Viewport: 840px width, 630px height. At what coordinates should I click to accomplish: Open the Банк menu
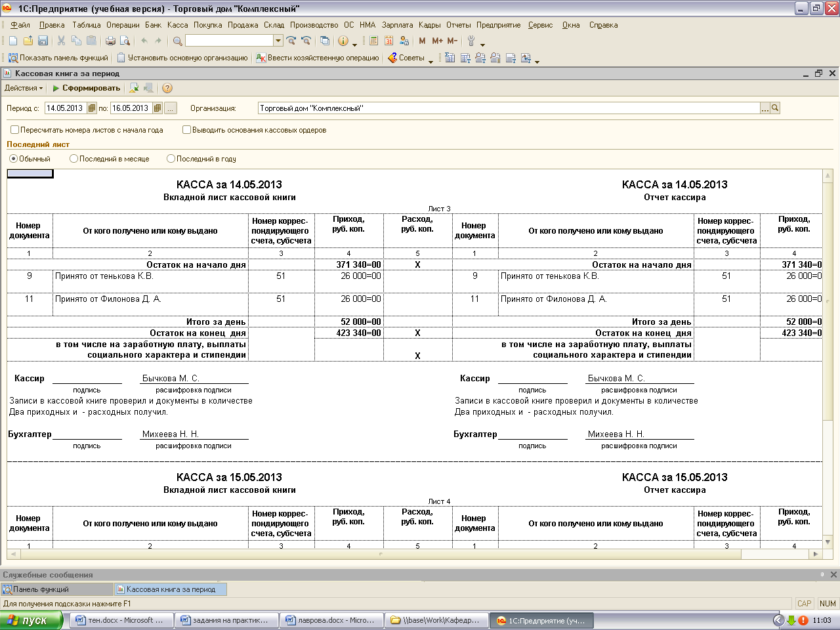[x=153, y=25]
